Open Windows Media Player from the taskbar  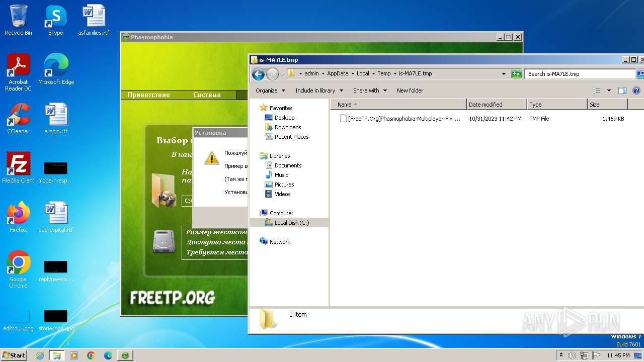(x=74, y=355)
